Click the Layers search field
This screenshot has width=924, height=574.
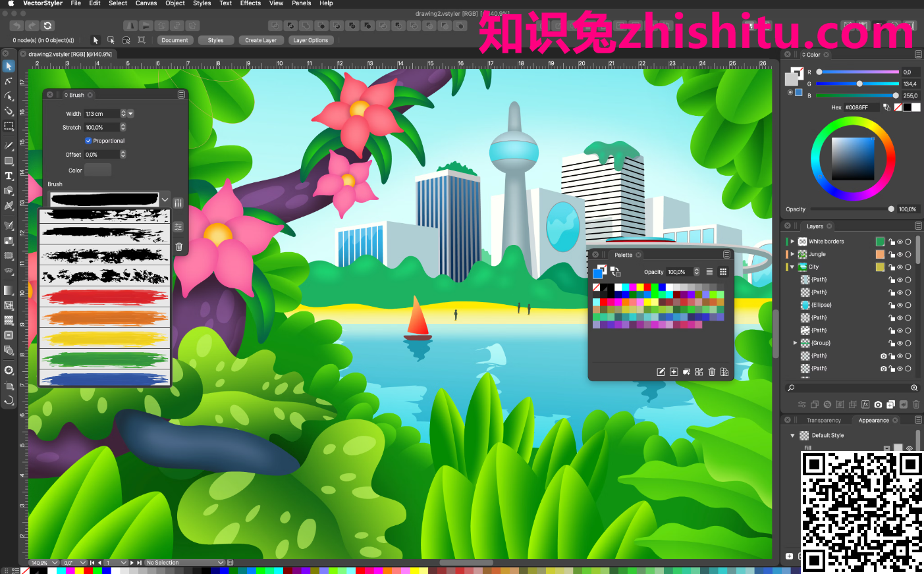coord(852,388)
